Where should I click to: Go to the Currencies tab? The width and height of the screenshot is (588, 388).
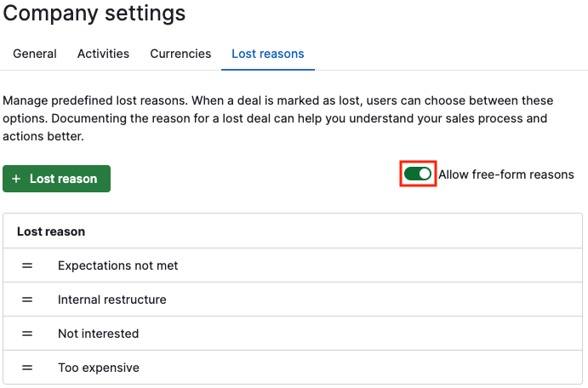180,54
